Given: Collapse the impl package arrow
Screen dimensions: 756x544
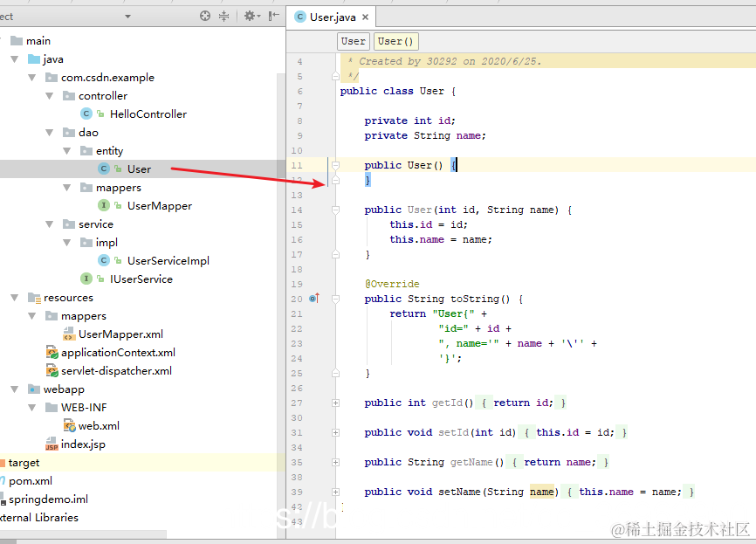Looking at the screenshot, I should coord(66,243).
